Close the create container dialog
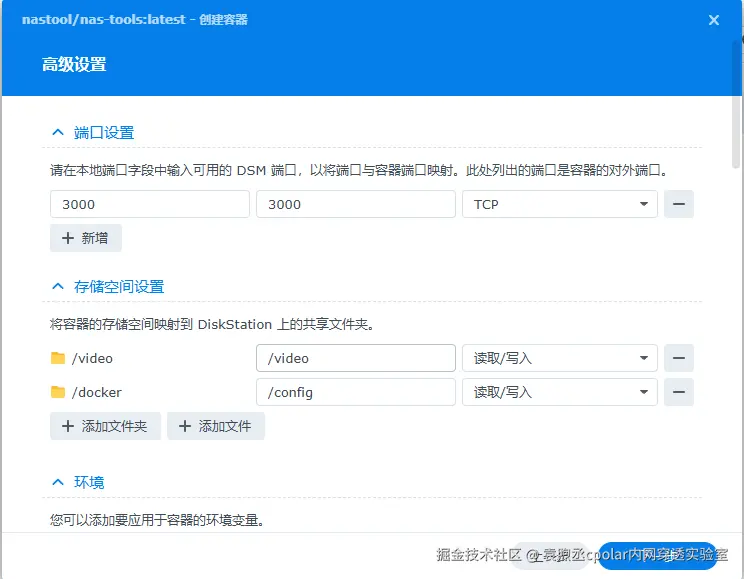 (x=713, y=20)
